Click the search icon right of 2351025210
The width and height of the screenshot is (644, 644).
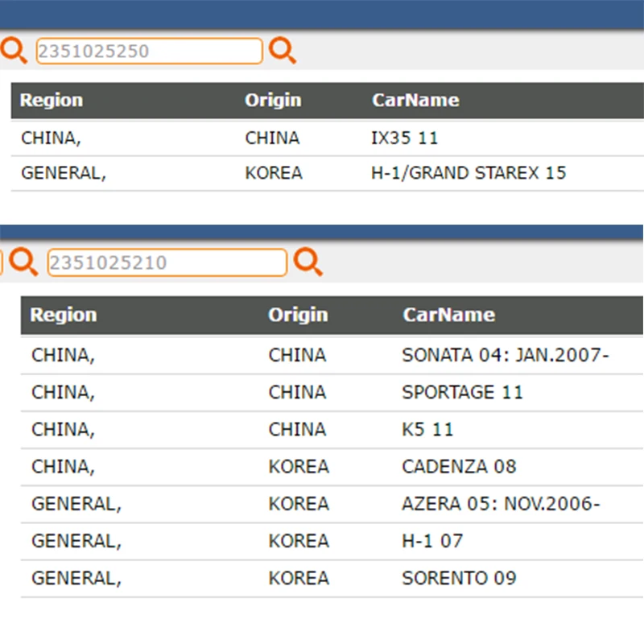tap(308, 262)
